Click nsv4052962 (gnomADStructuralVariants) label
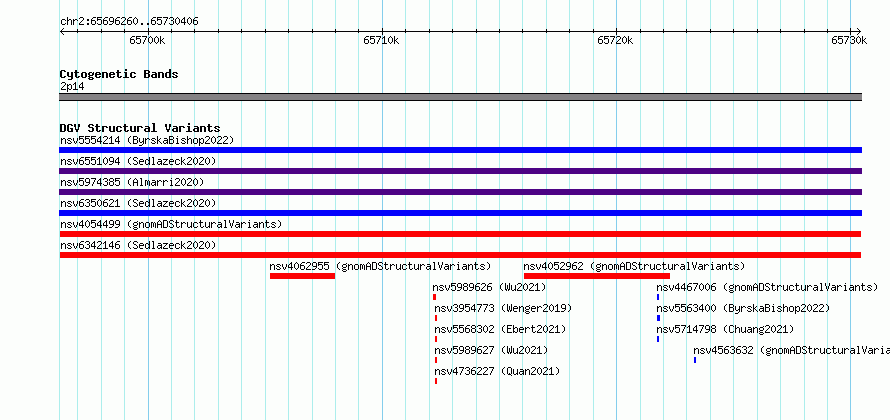This screenshot has width=890, height=420. tap(634, 266)
